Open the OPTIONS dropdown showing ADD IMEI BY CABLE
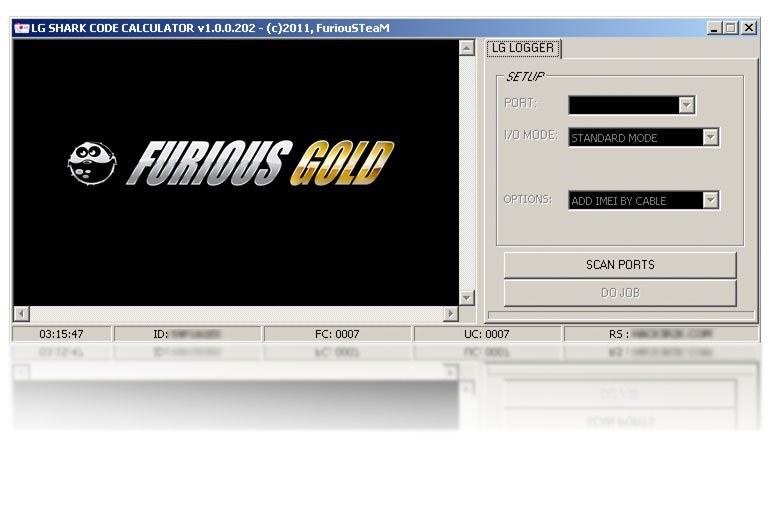 click(x=710, y=200)
